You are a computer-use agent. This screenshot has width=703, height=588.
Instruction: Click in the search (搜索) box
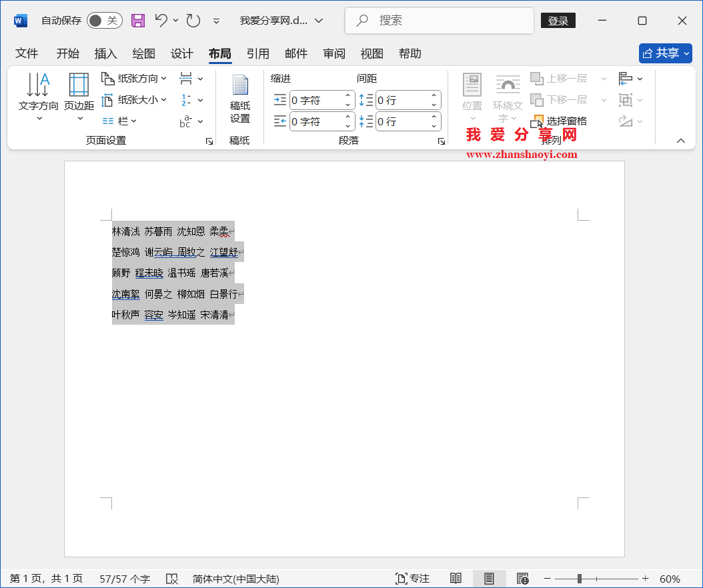pyautogui.click(x=440, y=21)
